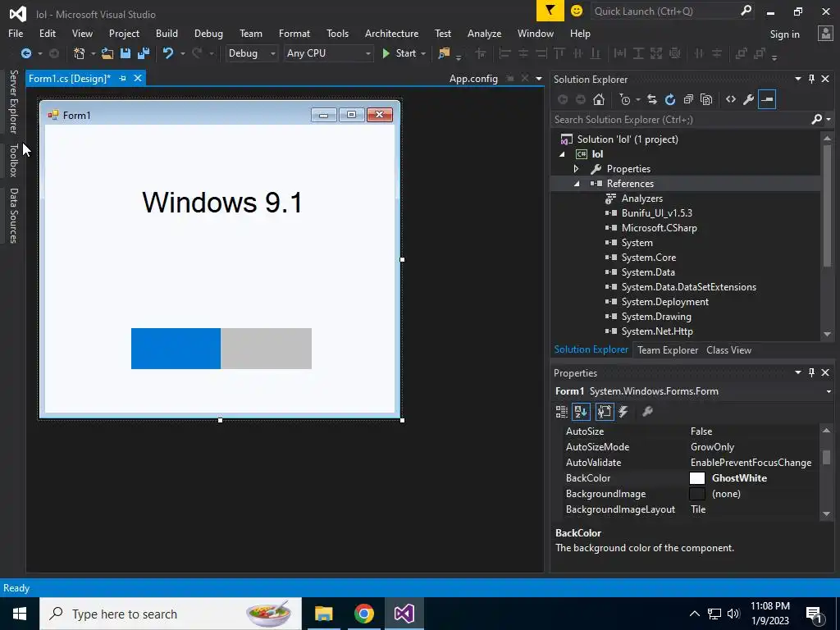Open Chrome from the taskbar
Image resolution: width=840 pixels, height=630 pixels.
(x=363, y=614)
